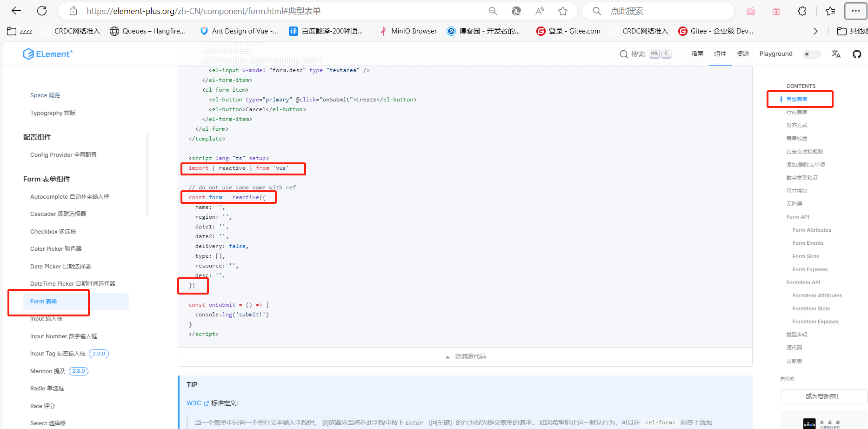
Task: Open browser settings and more menu
Action: 856,11
